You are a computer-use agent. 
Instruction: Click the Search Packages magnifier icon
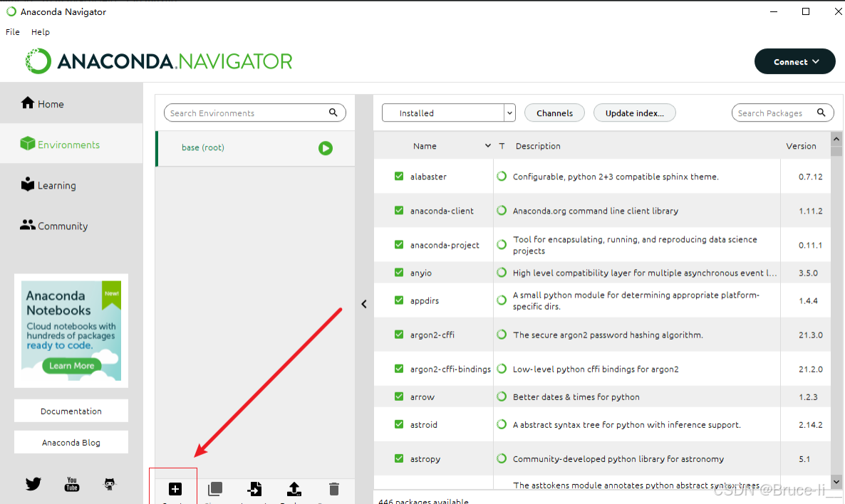point(821,112)
